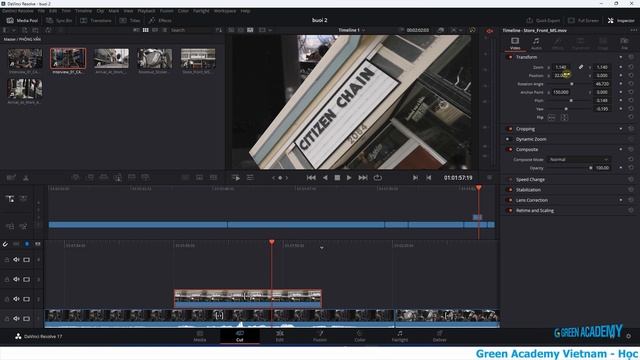The image size is (640, 360).
Task: Open the Playback menu
Action: (x=146, y=11)
